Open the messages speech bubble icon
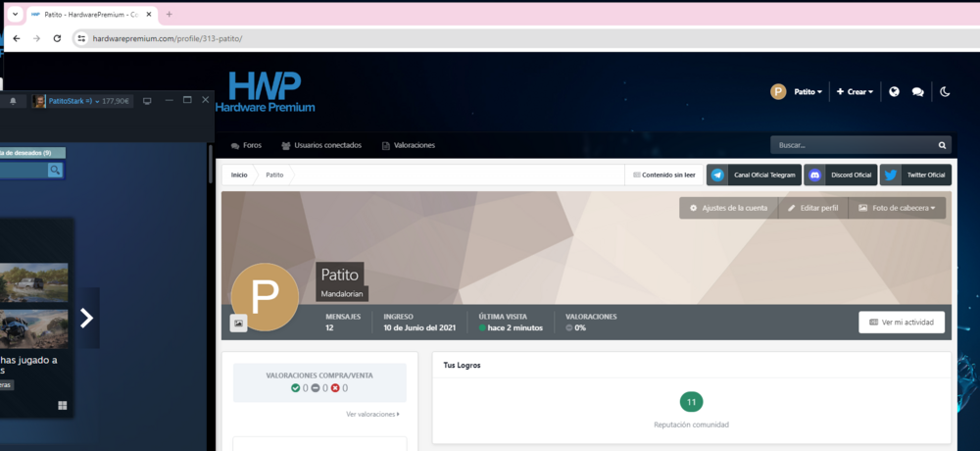 [917, 92]
